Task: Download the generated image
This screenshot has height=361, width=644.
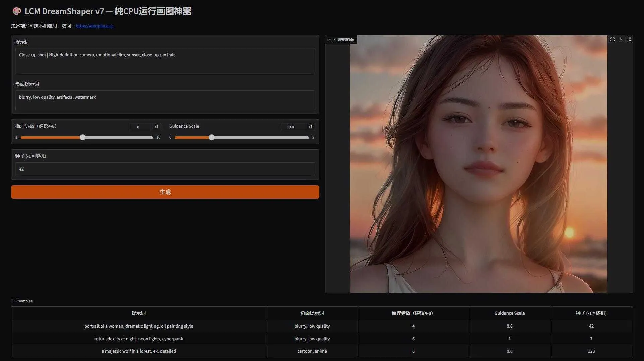Action: click(x=621, y=39)
